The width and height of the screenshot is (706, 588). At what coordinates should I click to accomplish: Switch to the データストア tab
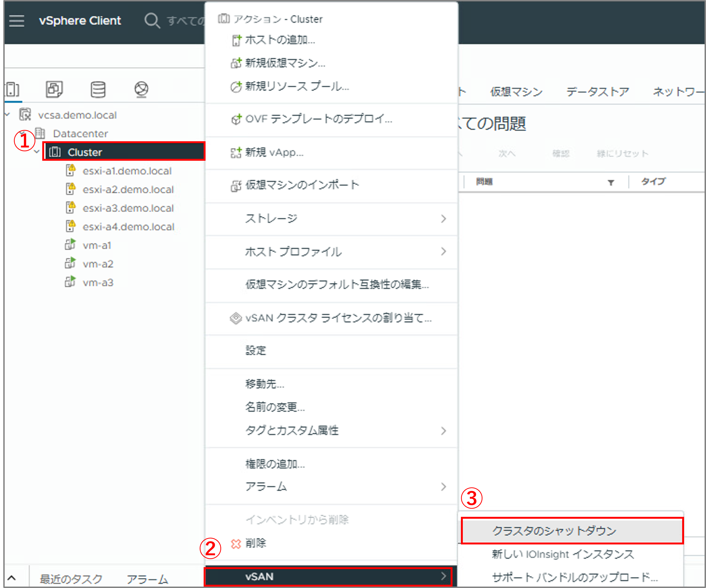pos(597,91)
